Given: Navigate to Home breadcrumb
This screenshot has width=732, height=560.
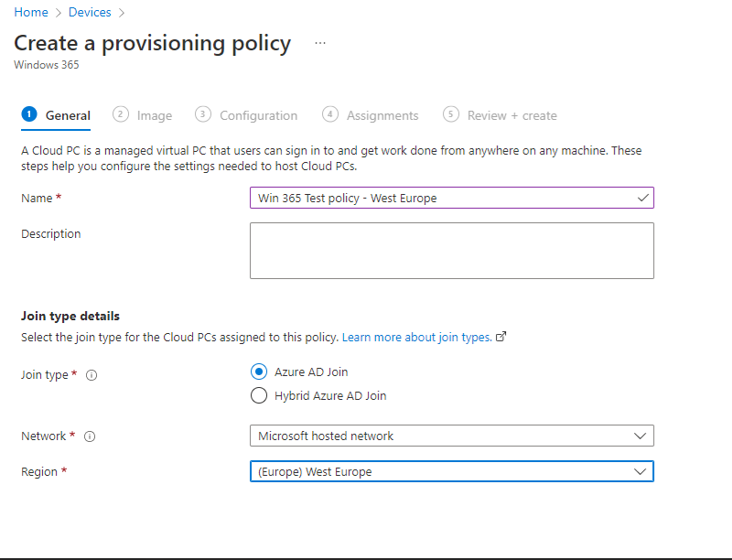Looking at the screenshot, I should pos(30,12).
